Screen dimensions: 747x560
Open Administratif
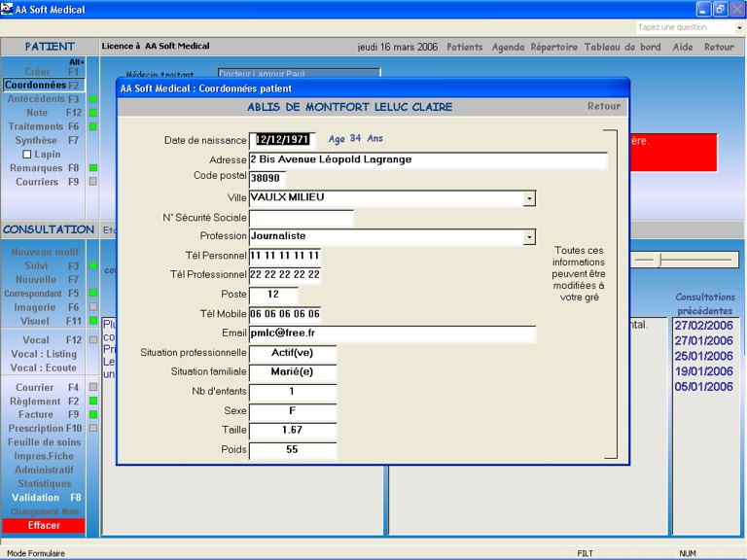pyautogui.click(x=45, y=470)
